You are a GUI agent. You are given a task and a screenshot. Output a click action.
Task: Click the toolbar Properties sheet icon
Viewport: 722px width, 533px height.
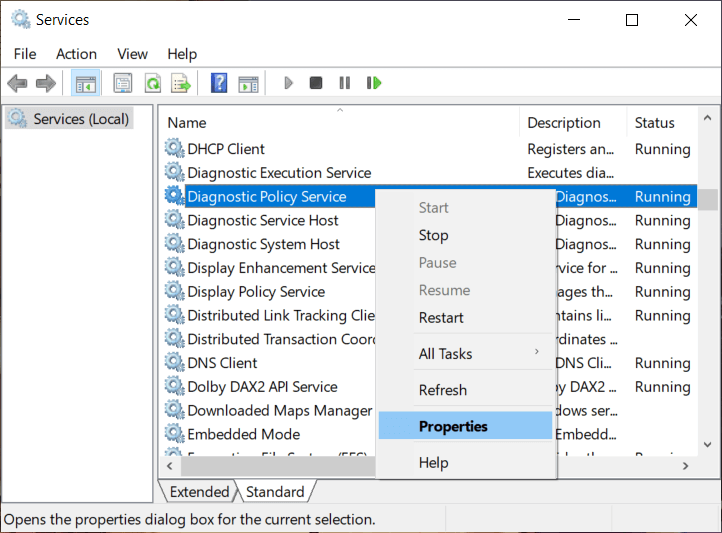[x=123, y=83]
